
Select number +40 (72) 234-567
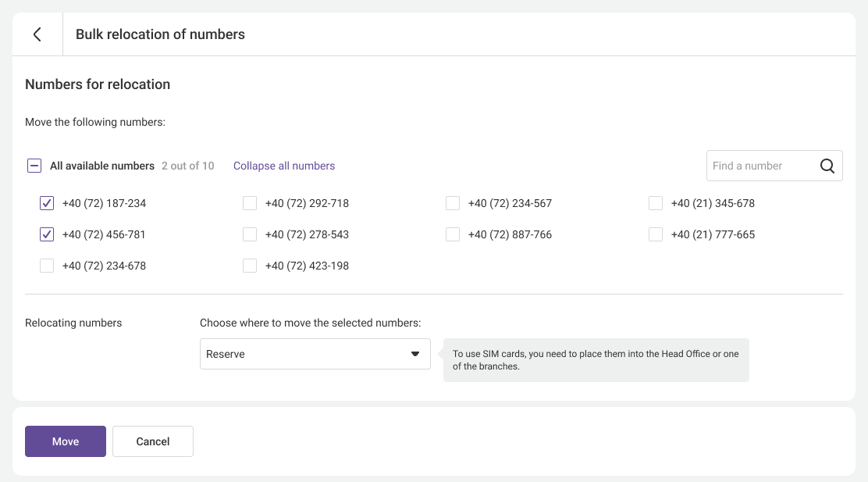[x=453, y=203]
